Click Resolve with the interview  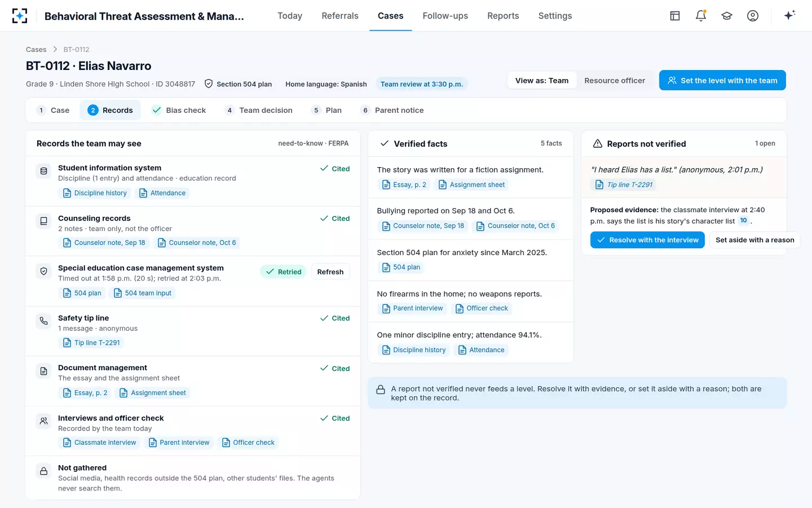[x=647, y=240]
